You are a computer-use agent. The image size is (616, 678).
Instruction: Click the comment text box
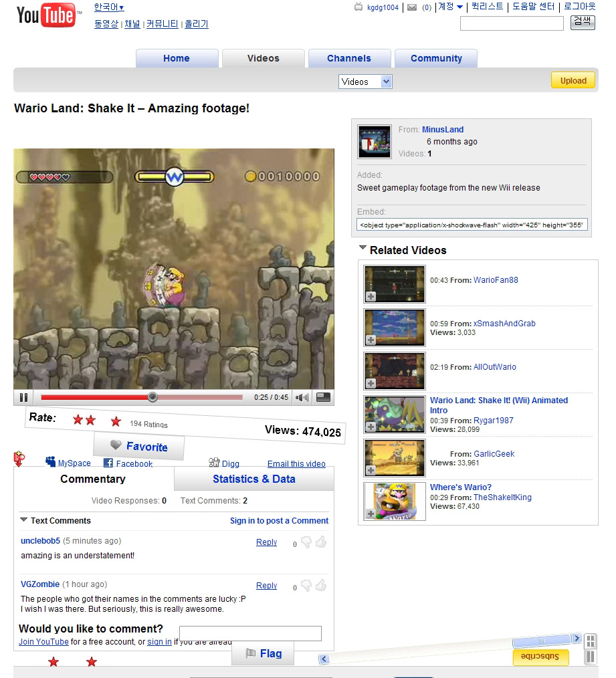point(250,633)
